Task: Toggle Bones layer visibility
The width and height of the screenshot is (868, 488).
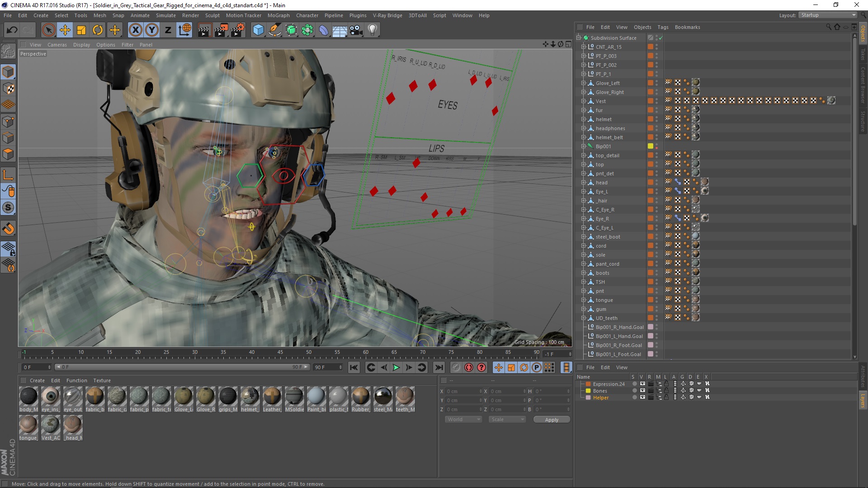Action: (x=642, y=391)
